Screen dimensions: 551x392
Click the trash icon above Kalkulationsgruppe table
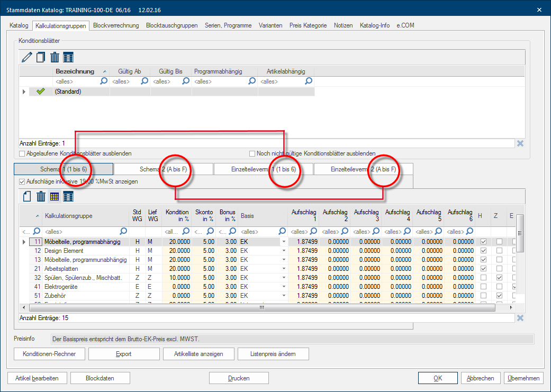(40, 197)
